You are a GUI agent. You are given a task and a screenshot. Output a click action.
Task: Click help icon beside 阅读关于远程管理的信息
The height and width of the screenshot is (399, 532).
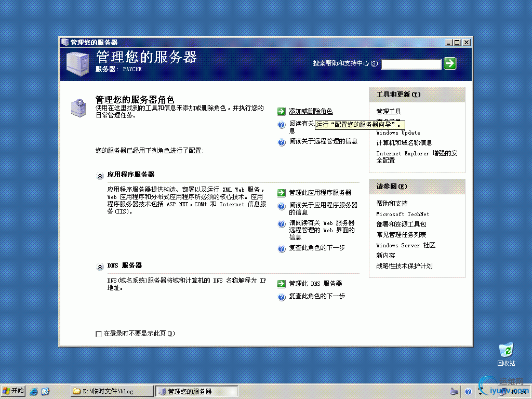click(282, 142)
